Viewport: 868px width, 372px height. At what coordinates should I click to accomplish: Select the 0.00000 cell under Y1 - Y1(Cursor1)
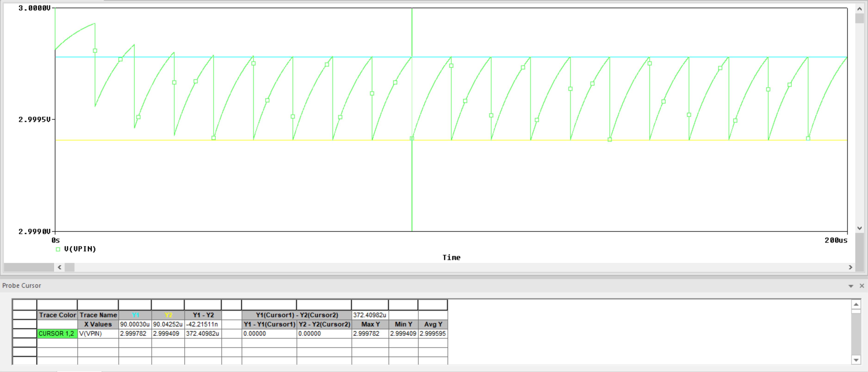269,334
